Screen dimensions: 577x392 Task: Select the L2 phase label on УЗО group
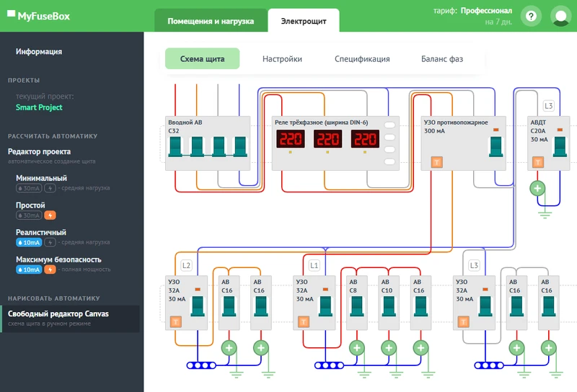pyautogui.click(x=186, y=265)
